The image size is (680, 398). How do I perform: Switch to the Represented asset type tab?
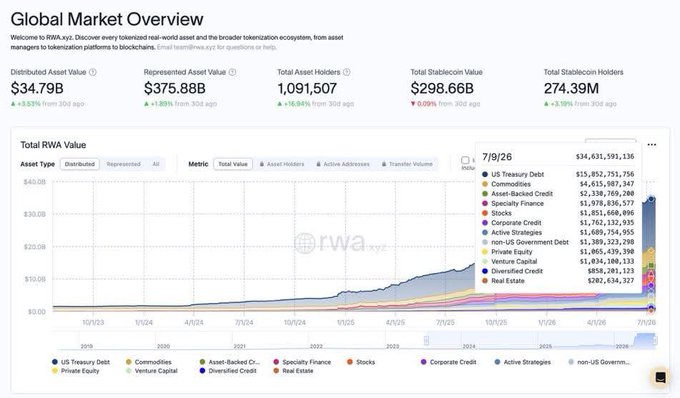pyautogui.click(x=124, y=164)
